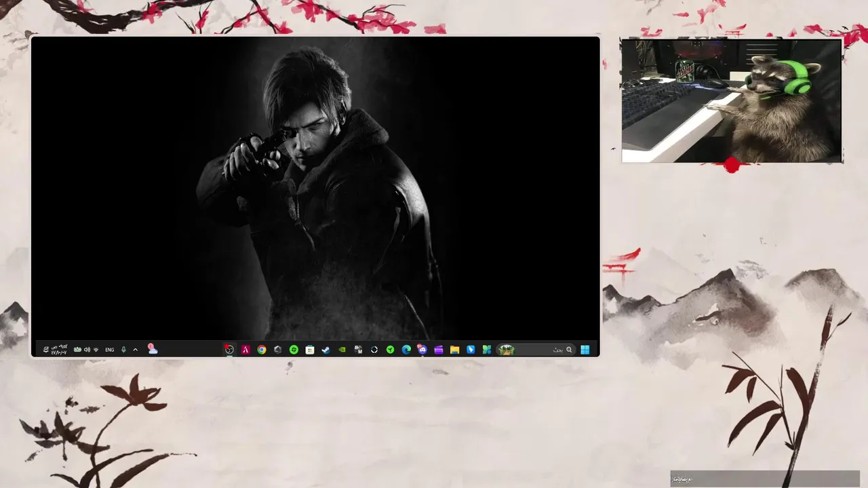This screenshot has width=868, height=488.
Task: Open the green circle arrow app icon
Action: (x=390, y=350)
